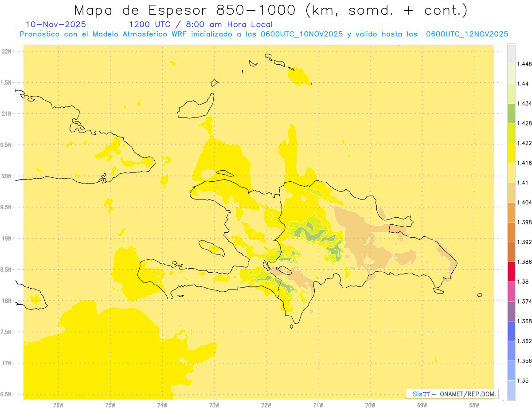
Task: Pick the bright yellow swatch between 1.416 and 1.422
Action: pos(511,153)
